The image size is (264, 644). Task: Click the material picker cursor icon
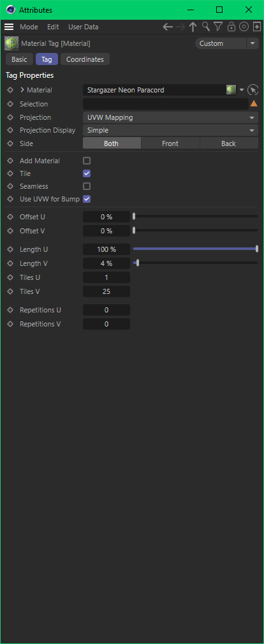[253, 90]
